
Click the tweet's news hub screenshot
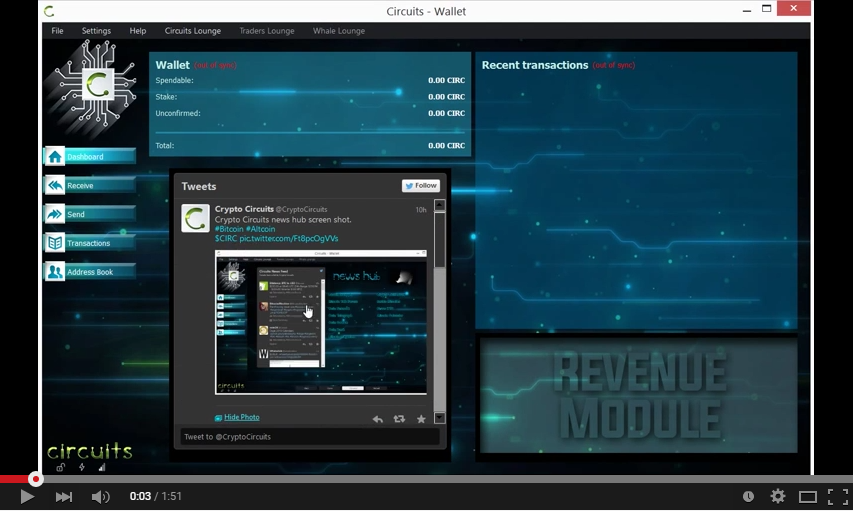click(x=321, y=322)
